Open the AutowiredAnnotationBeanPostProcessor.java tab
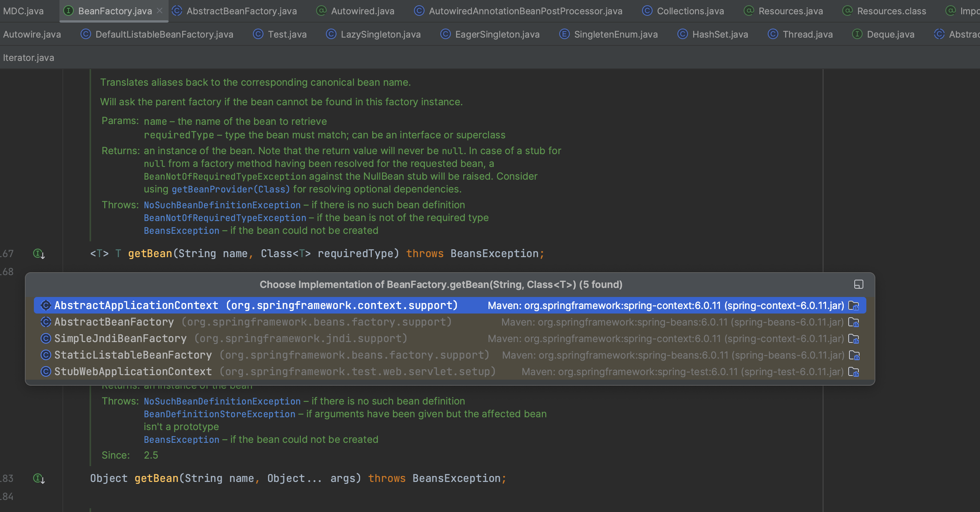The width and height of the screenshot is (980, 512). 518,11
